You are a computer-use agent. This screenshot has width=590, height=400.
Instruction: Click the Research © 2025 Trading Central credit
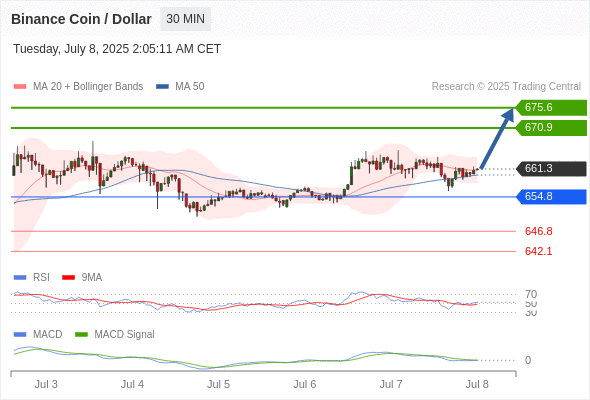pos(506,87)
